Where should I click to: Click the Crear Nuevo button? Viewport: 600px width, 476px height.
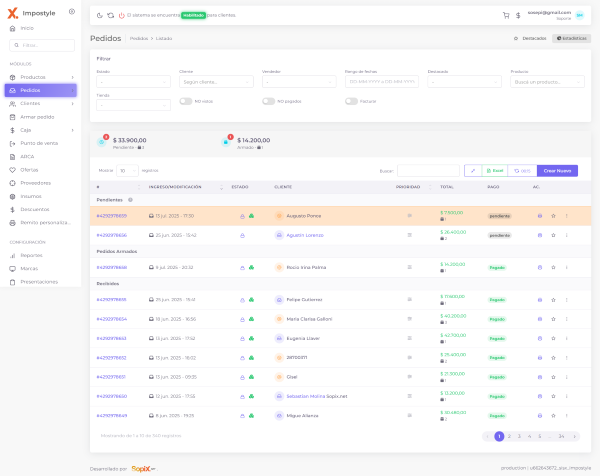pyautogui.click(x=557, y=171)
